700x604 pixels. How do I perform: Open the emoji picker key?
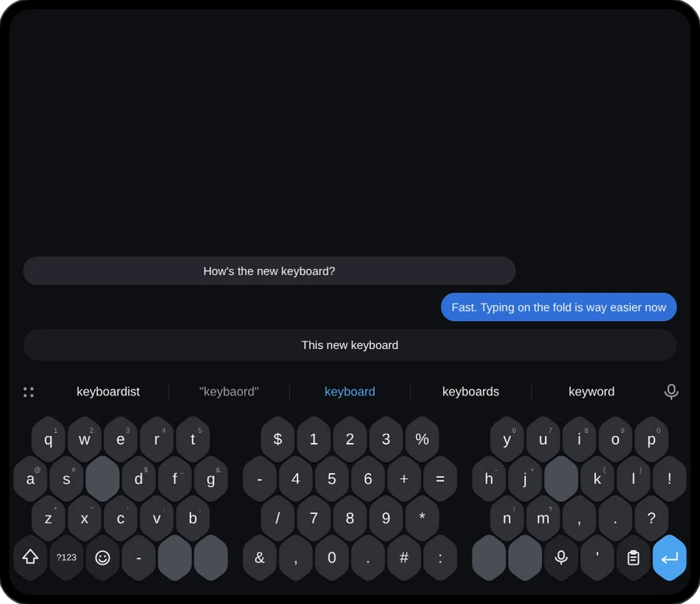(103, 557)
